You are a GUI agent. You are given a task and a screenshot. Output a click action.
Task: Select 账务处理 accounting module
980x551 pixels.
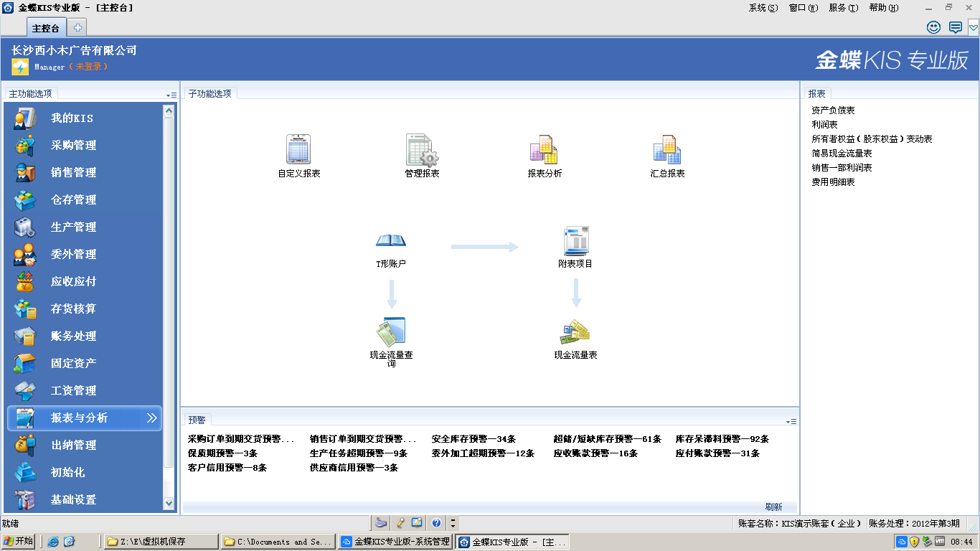point(85,336)
